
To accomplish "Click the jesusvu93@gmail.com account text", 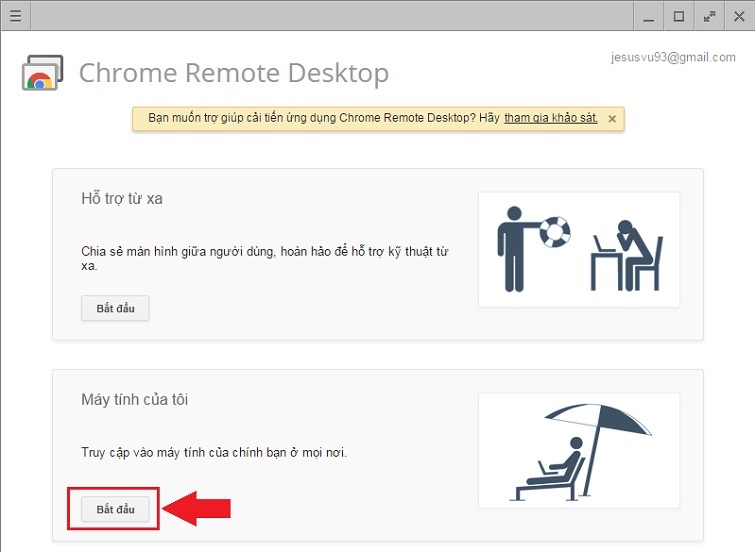I will [x=673, y=57].
